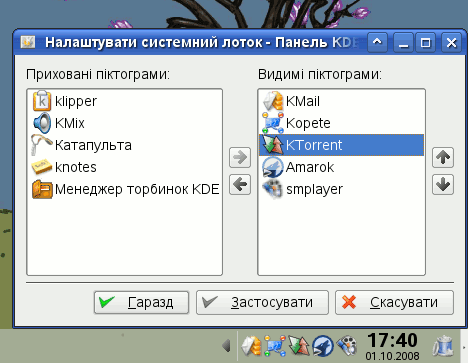Close the Налаштувати системний лоток dialog
468x363 pixels.
click(x=451, y=42)
